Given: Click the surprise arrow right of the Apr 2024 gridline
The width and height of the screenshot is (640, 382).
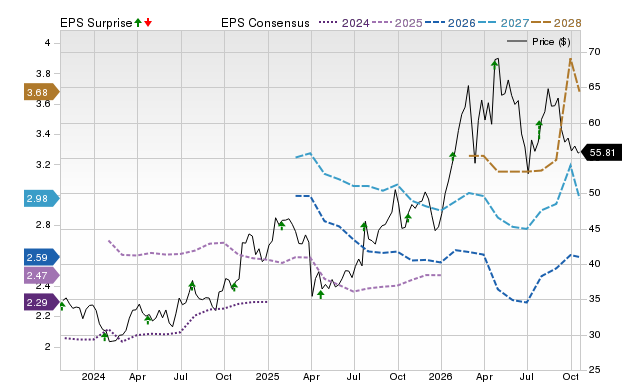Looking at the screenshot, I should (148, 320).
